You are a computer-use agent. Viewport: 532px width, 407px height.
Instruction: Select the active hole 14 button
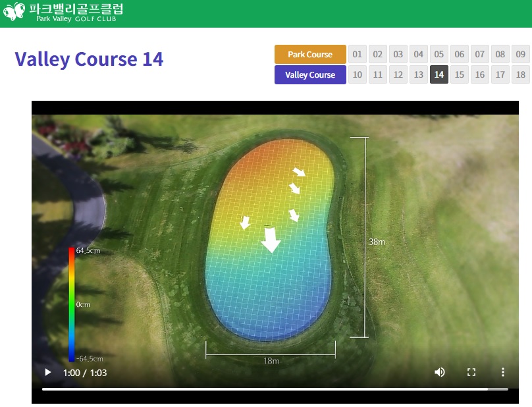pos(439,74)
